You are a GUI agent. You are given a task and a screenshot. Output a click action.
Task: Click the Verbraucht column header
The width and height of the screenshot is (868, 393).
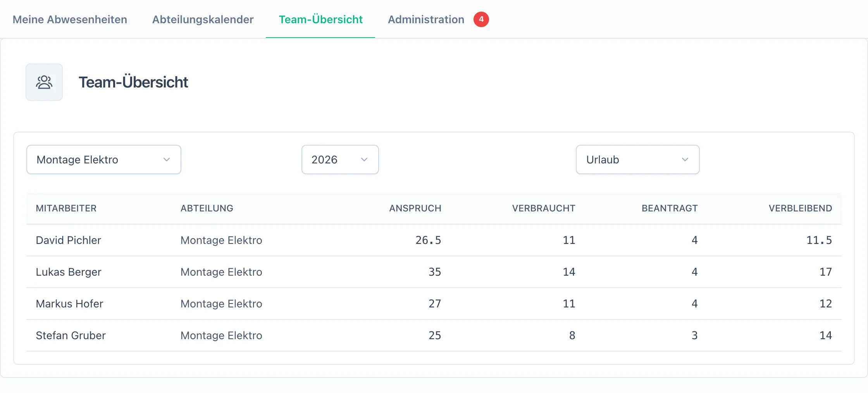(544, 208)
